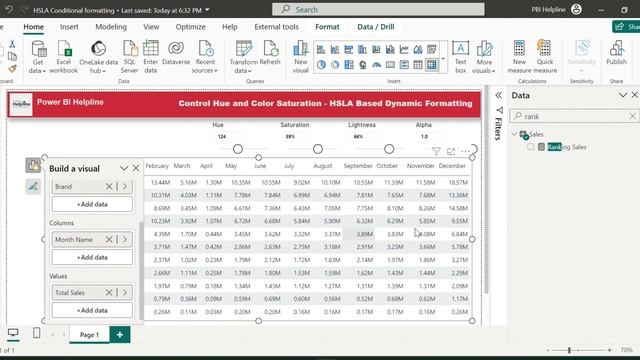Open the Optimize ribbon tab
This screenshot has height=360, width=640.
click(x=191, y=27)
